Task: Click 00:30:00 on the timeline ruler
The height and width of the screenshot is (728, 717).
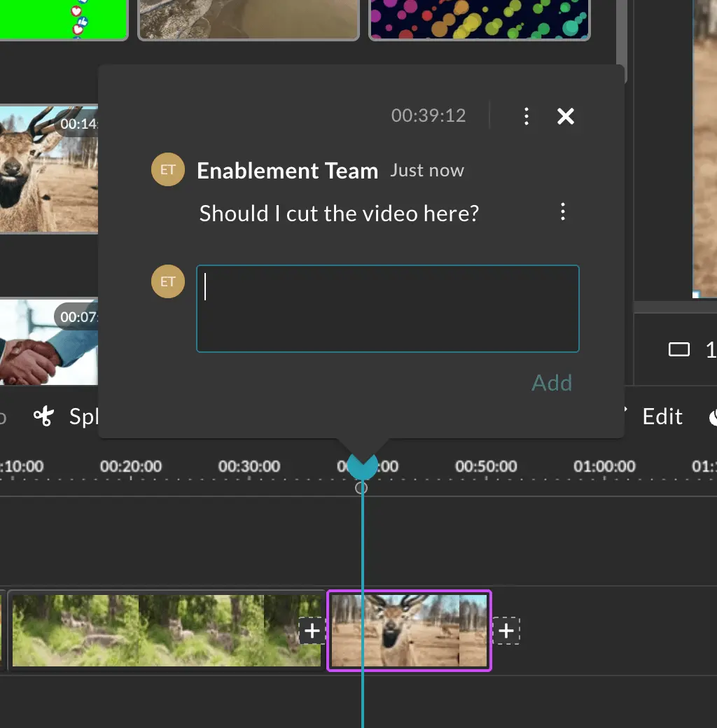Action: click(249, 466)
